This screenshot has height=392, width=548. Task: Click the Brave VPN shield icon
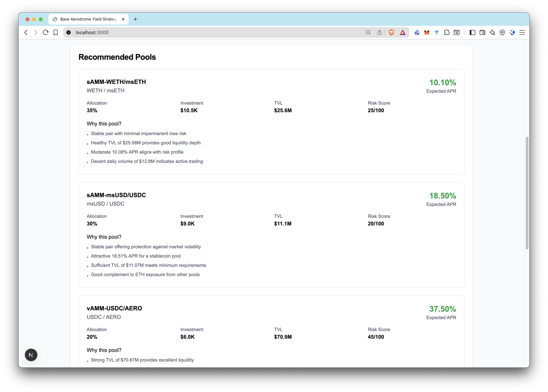pos(502,32)
